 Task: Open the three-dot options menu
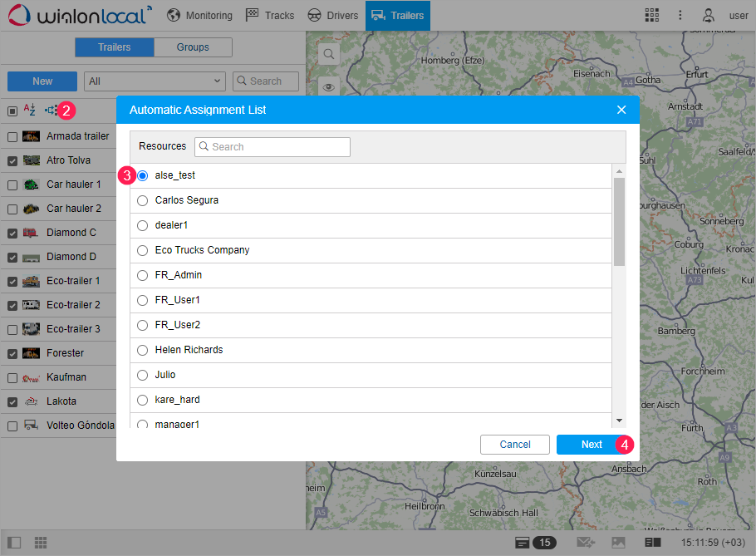(680, 16)
